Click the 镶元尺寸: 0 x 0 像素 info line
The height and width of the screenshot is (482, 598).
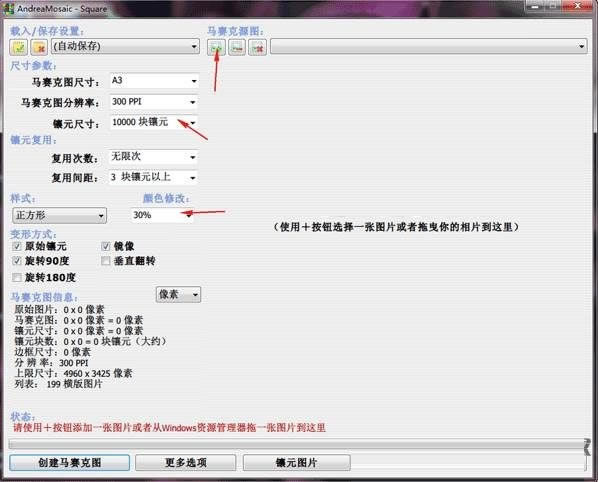(78, 330)
